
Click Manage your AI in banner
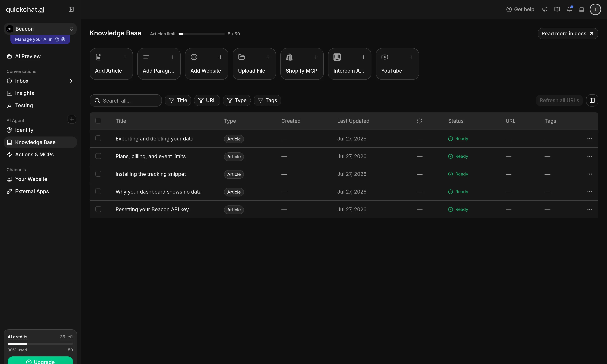[40, 39]
